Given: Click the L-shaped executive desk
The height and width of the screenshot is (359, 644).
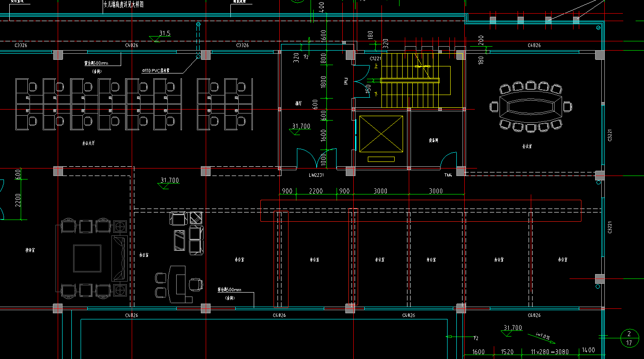Looking at the screenshot, I should click(x=181, y=283).
